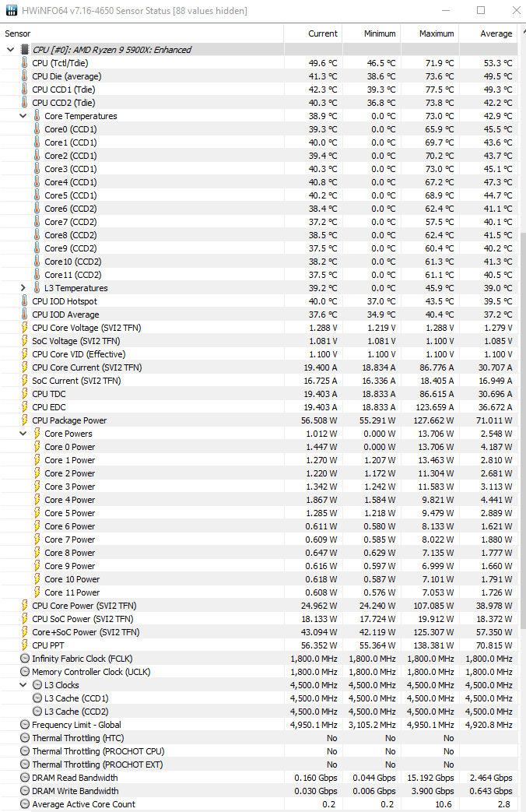This screenshot has height=812, width=526.
Task: Select the Thermal Throttling (PROCHOT CPU) row
Action: pyautogui.click(x=259, y=751)
